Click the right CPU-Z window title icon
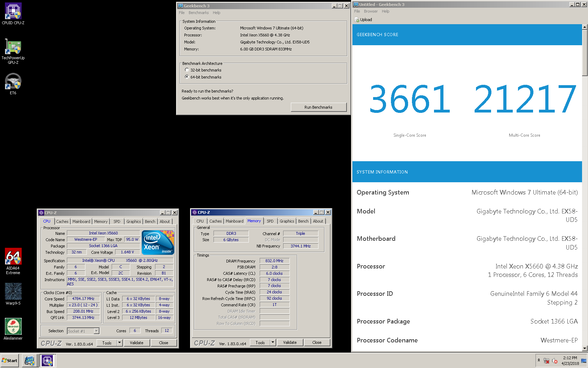 click(x=195, y=212)
